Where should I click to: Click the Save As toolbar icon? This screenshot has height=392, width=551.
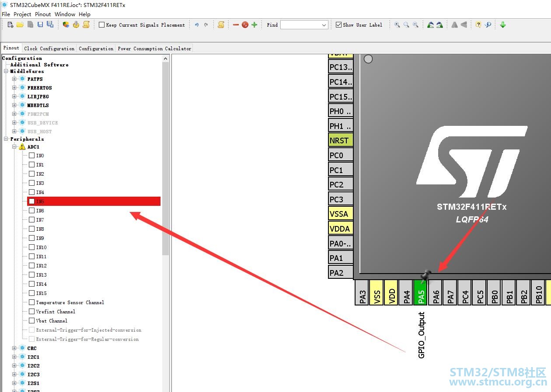[50, 25]
